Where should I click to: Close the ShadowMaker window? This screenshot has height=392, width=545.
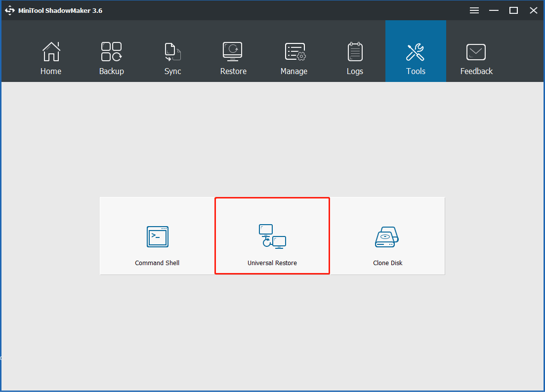533,10
